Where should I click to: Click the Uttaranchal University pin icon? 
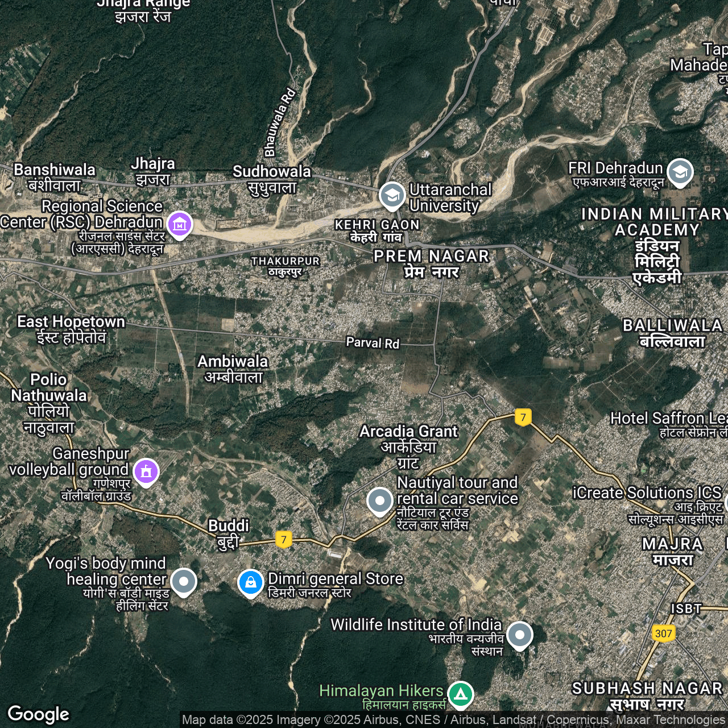coord(392,195)
